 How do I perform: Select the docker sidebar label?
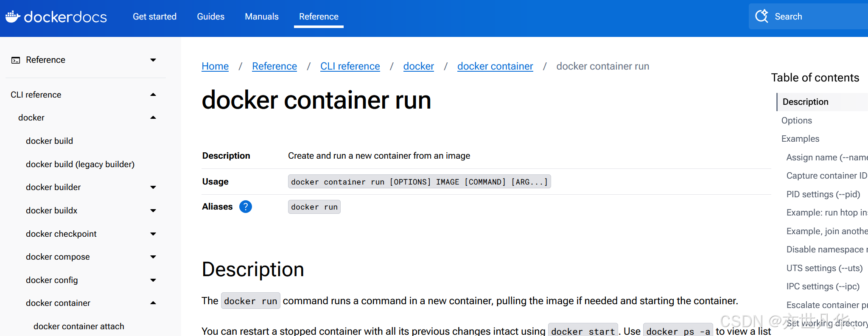click(31, 118)
